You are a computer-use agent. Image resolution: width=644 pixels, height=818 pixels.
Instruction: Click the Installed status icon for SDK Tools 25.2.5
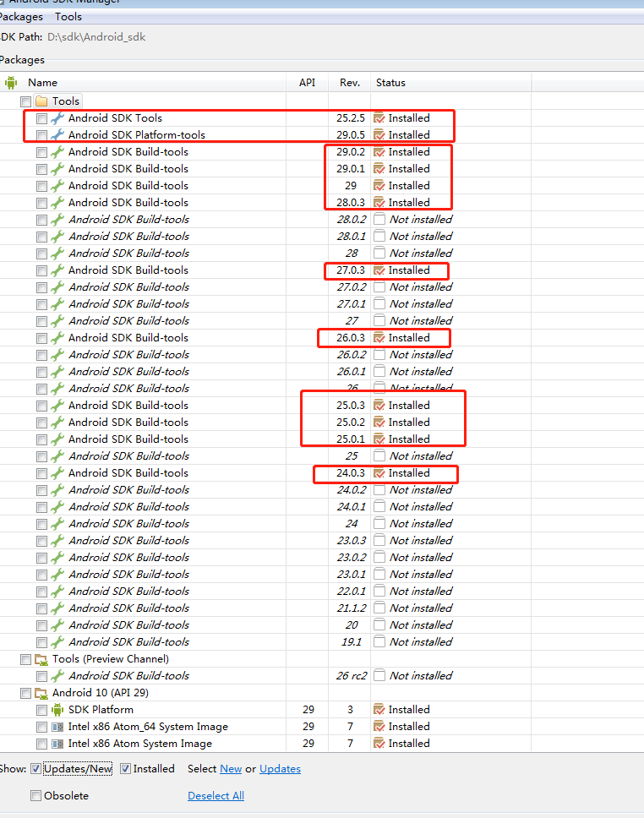coord(379,118)
